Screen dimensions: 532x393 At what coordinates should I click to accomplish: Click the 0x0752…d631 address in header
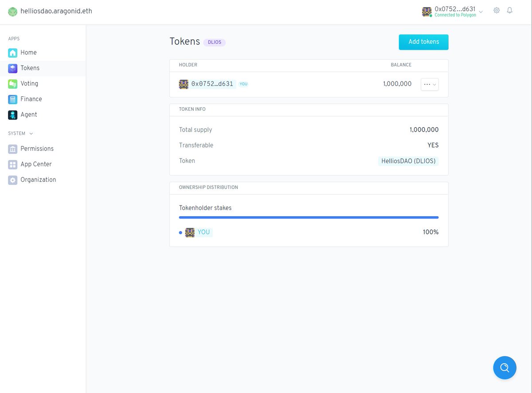pyautogui.click(x=455, y=9)
